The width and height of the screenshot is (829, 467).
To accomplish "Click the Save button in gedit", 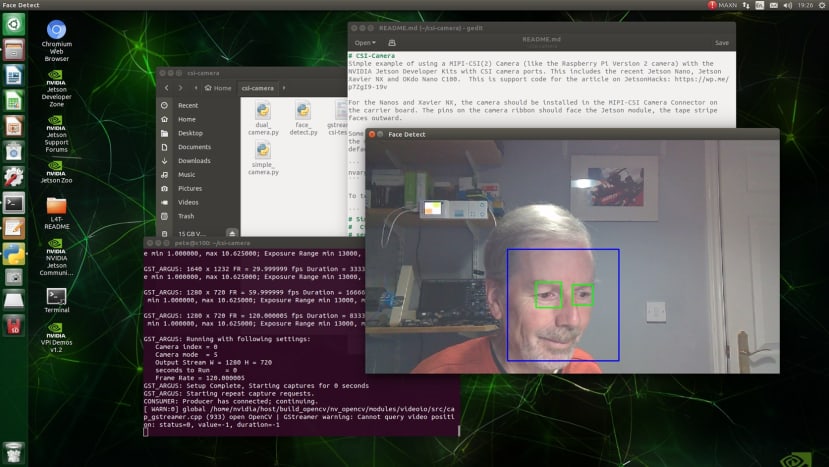I will 722,43.
